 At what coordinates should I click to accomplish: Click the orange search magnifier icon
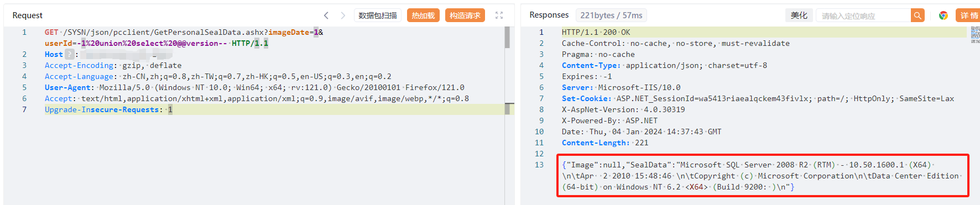point(918,15)
